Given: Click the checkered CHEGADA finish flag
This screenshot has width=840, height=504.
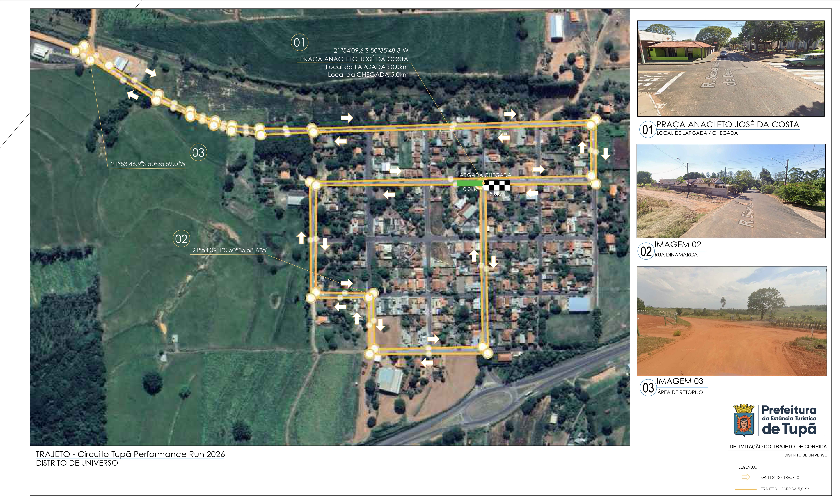Looking at the screenshot, I should pyautogui.click(x=497, y=185).
